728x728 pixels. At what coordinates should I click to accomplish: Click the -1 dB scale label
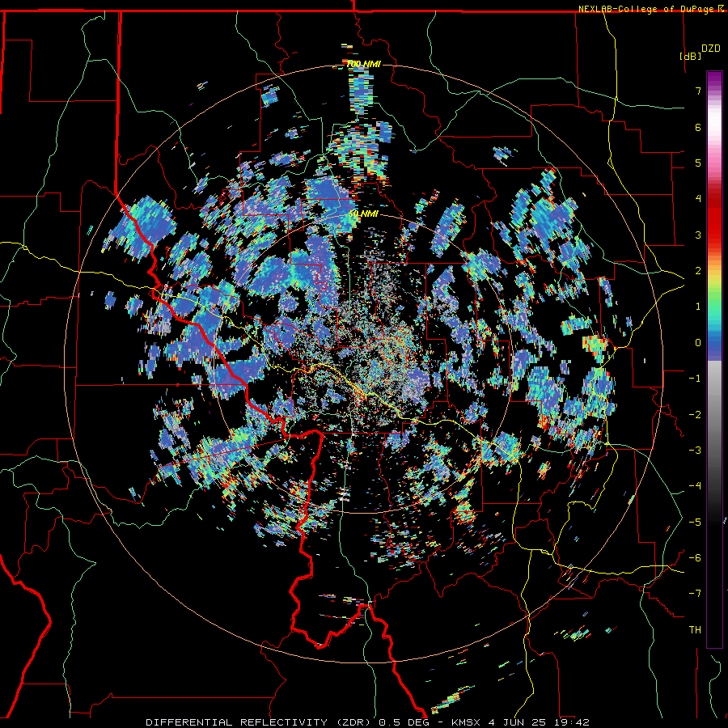point(695,379)
